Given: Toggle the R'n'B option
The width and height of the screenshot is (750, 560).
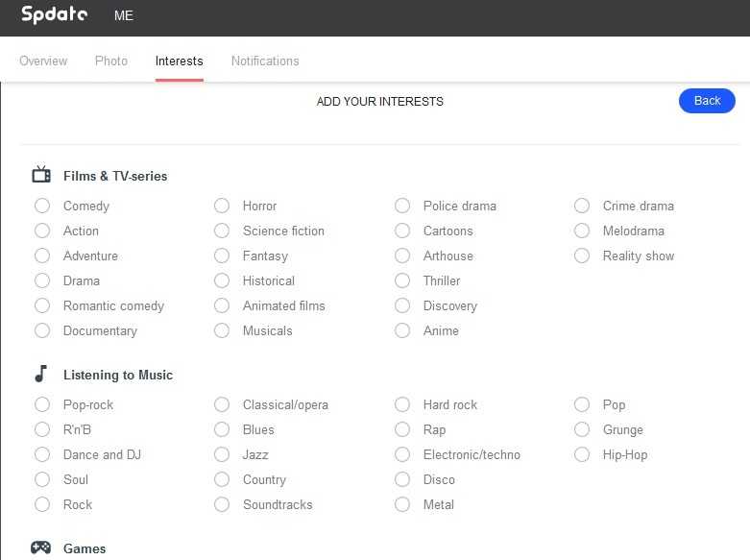Looking at the screenshot, I should (x=42, y=429).
